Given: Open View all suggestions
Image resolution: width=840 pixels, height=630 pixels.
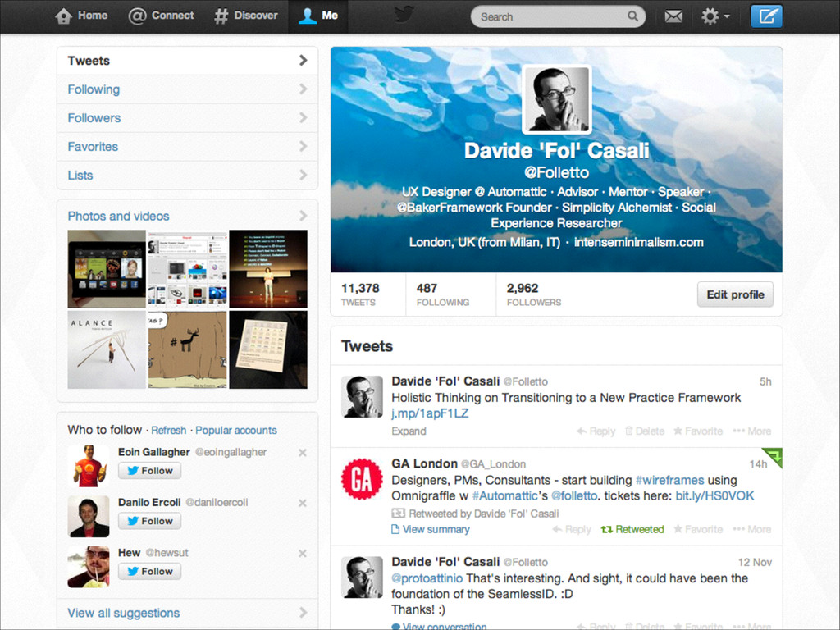Looking at the screenshot, I should pyautogui.click(x=188, y=613).
